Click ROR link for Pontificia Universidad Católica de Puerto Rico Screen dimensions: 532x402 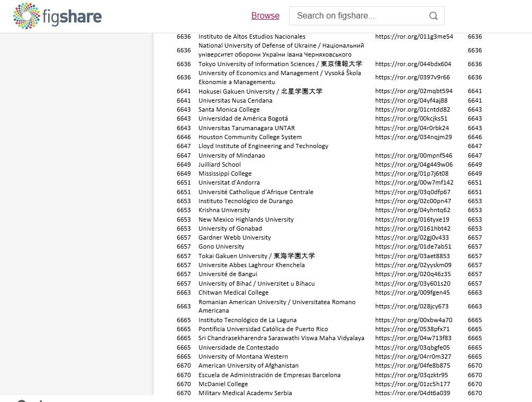pyautogui.click(x=412, y=330)
